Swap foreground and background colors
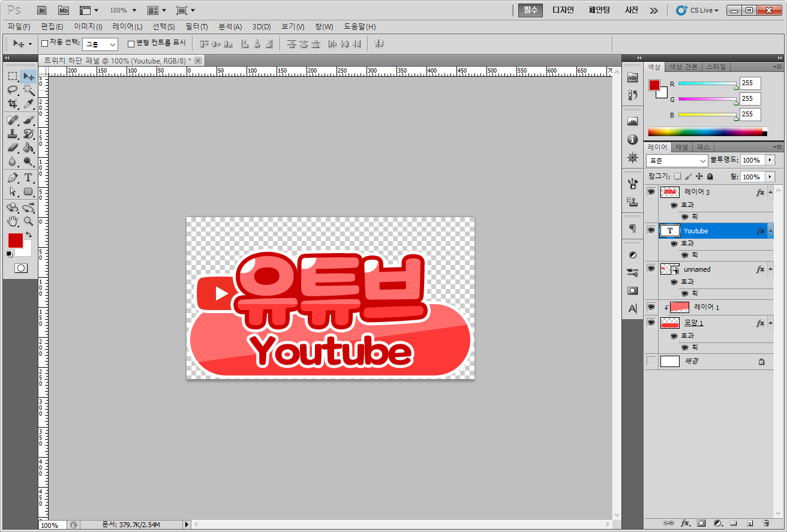The image size is (787, 532). point(29,235)
